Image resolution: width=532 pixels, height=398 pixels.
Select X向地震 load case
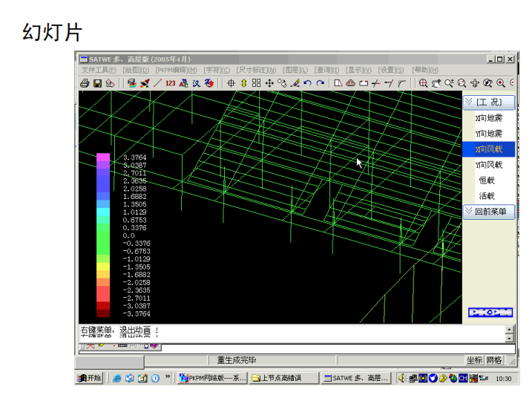(488, 118)
